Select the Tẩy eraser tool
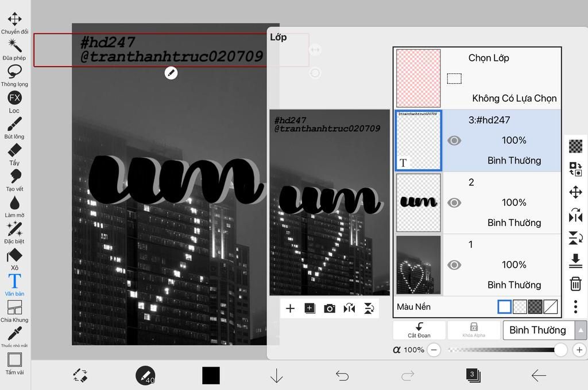 tap(14, 154)
